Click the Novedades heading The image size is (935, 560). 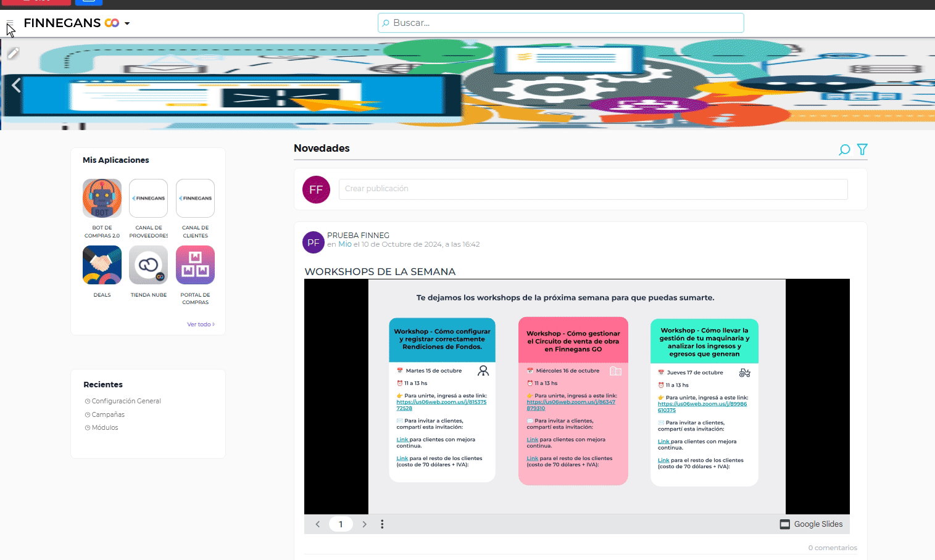pos(322,148)
